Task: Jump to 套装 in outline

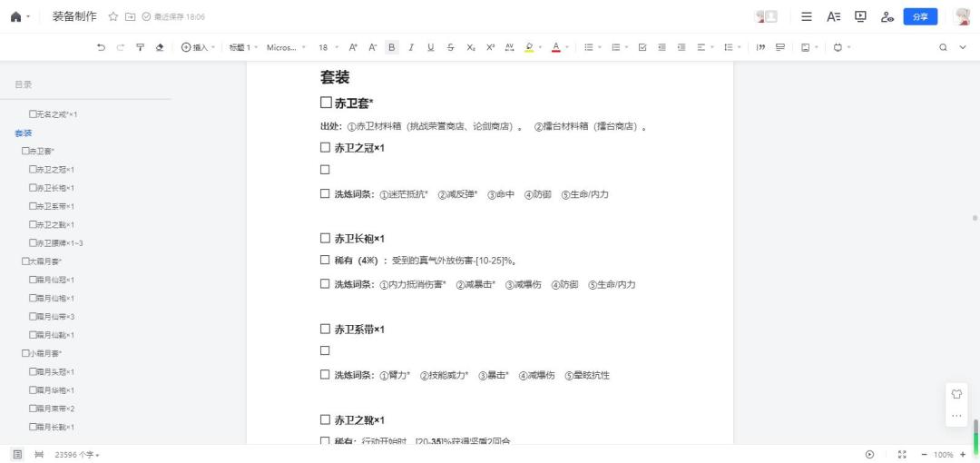Action: pyautogui.click(x=23, y=133)
